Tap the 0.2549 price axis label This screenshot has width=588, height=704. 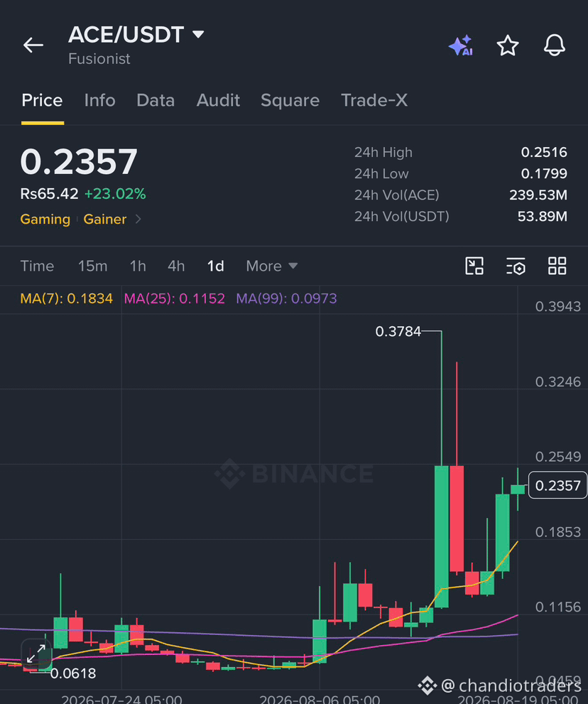[x=558, y=457]
